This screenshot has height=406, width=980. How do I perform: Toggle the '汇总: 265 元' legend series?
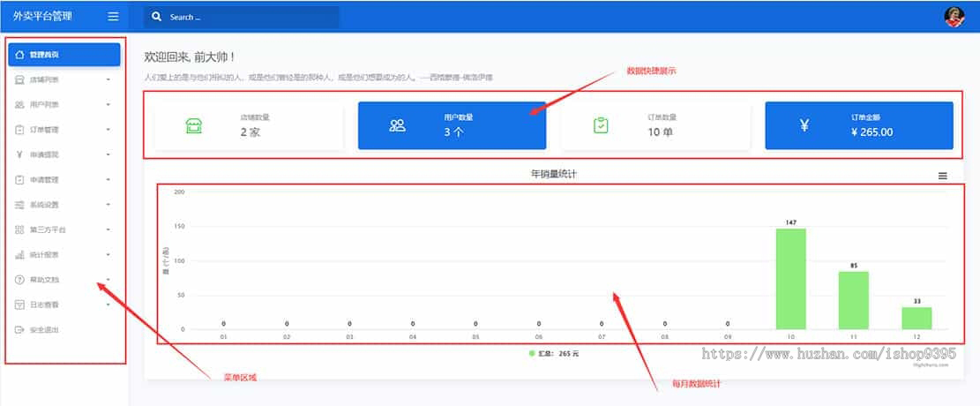pyautogui.click(x=554, y=353)
